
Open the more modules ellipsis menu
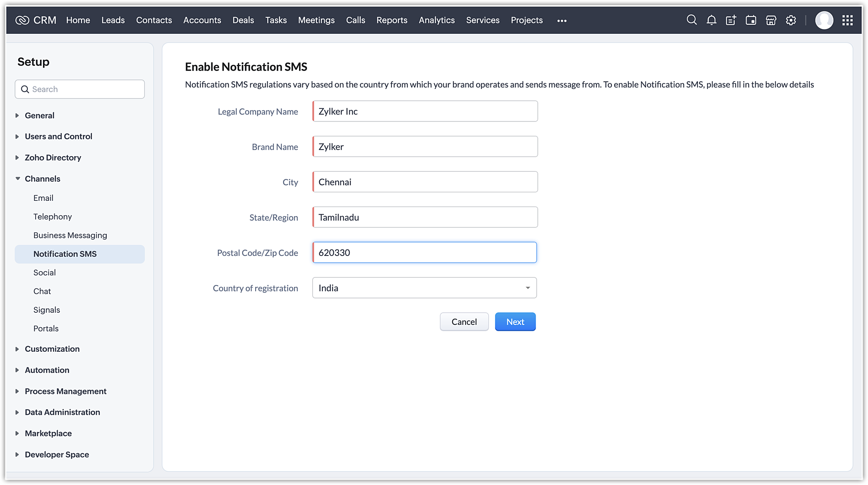(x=562, y=20)
